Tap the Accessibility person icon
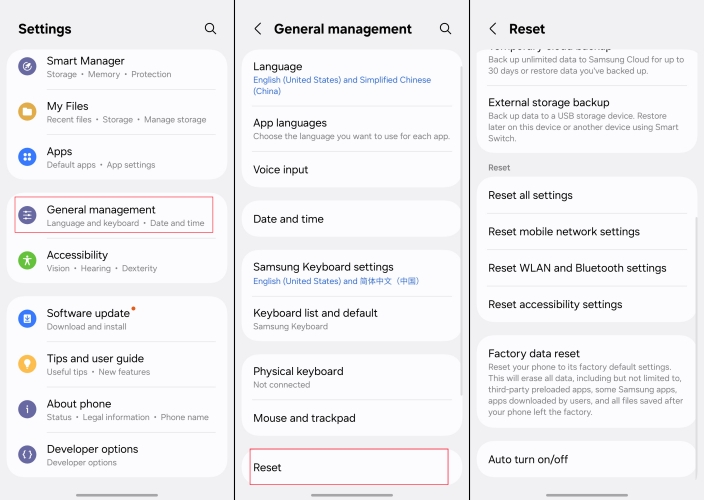 tap(28, 261)
